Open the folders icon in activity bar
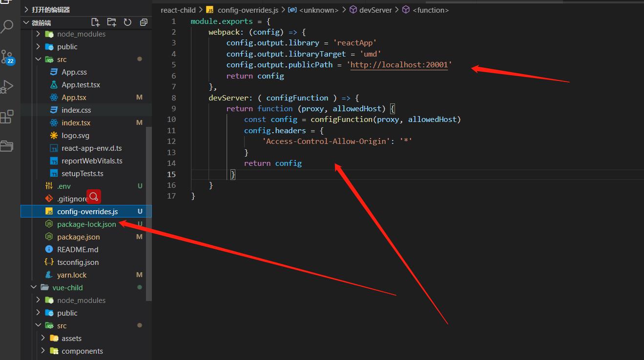The image size is (644, 360). (6, 146)
